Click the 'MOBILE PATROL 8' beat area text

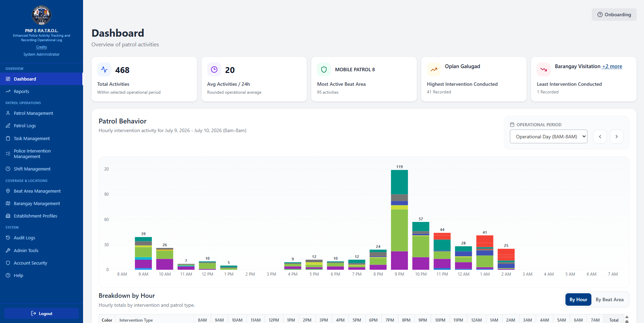(x=355, y=70)
